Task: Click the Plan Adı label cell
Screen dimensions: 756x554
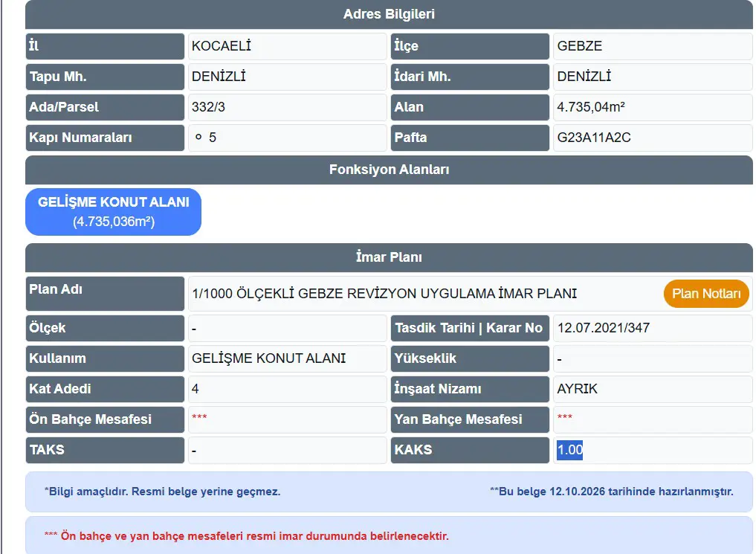Action: 105,294
